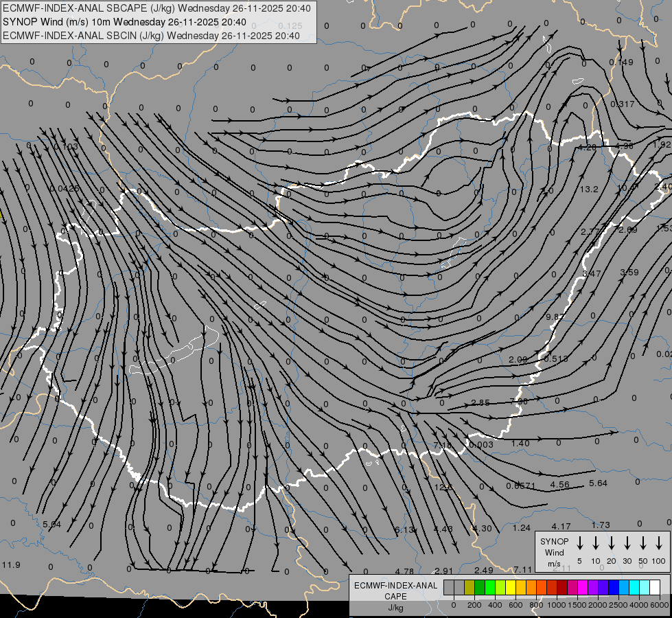Viewport: 672px width, 618px height.
Task: Click the 4.28 CAPE value on map
Action: pos(587,147)
